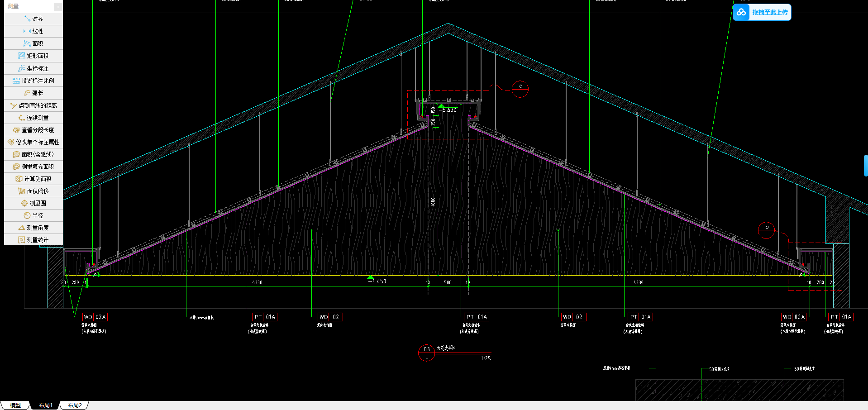
Task: Select 点到直线的距离 point-to-line distance tool
Action: (33, 105)
